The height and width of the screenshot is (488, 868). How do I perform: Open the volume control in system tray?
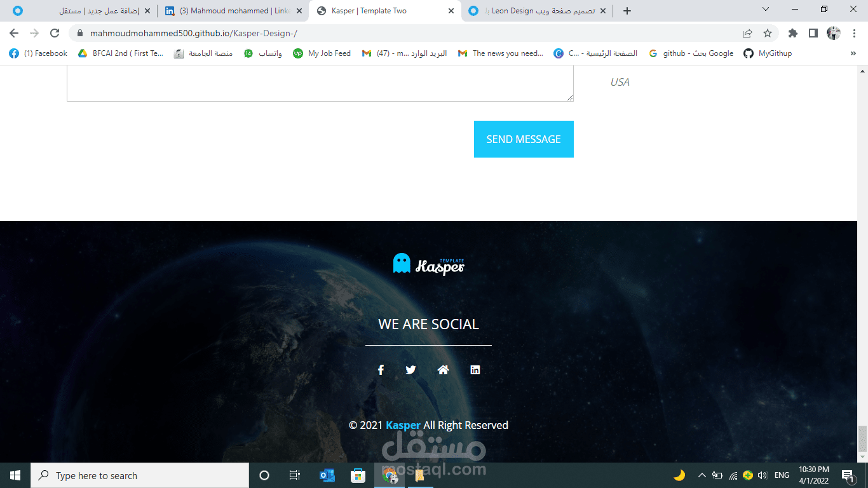[x=763, y=475]
